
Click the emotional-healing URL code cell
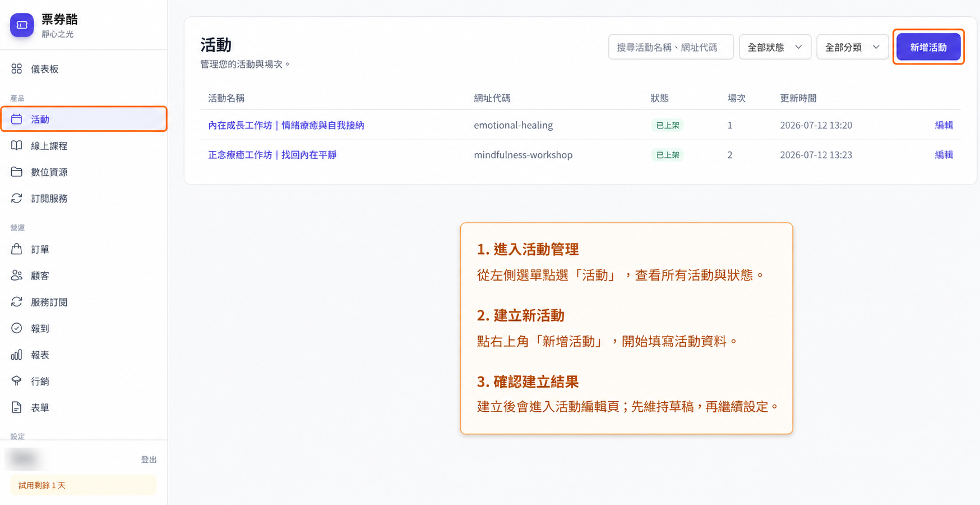pos(513,125)
